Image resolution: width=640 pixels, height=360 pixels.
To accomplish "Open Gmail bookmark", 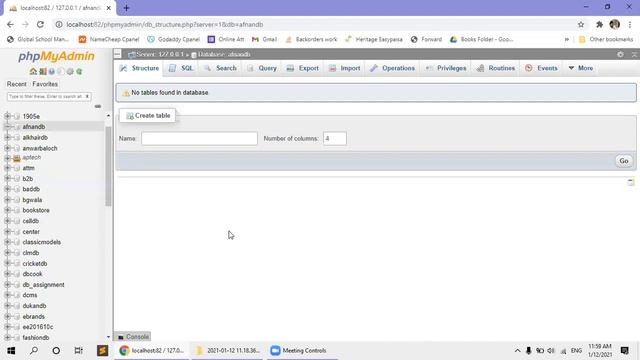I will point(264,40).
